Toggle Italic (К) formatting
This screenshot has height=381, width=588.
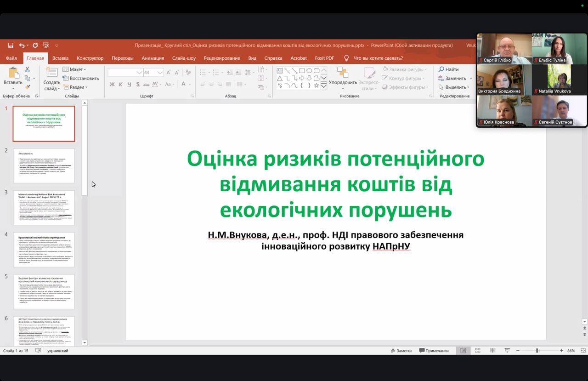pyautogui.click(x=121, y=85)
